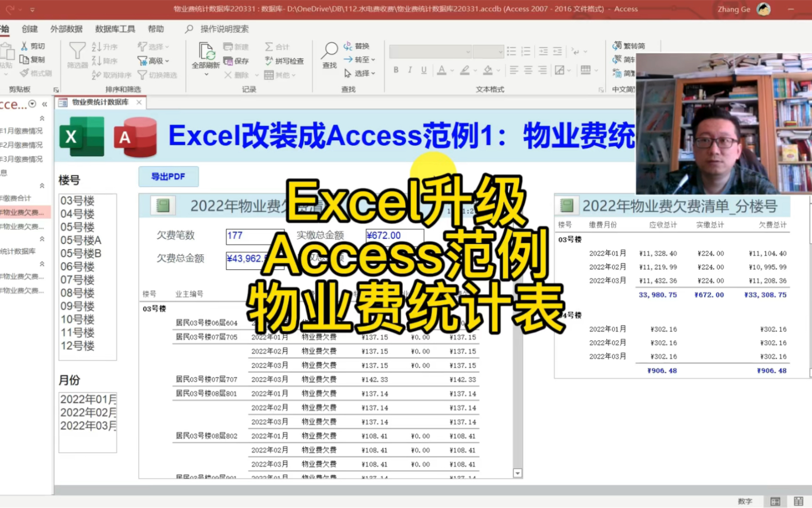
Task: Open the 帮助 ribbon tab
Action: click(156, 29)
